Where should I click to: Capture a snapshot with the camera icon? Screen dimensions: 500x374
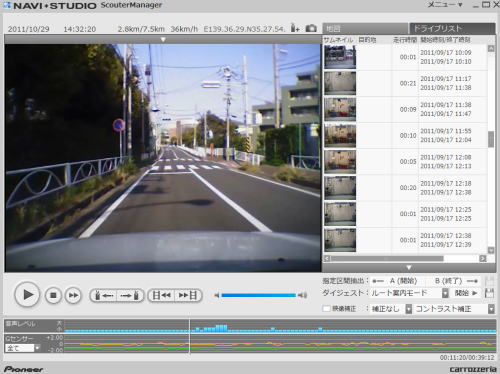311,28
